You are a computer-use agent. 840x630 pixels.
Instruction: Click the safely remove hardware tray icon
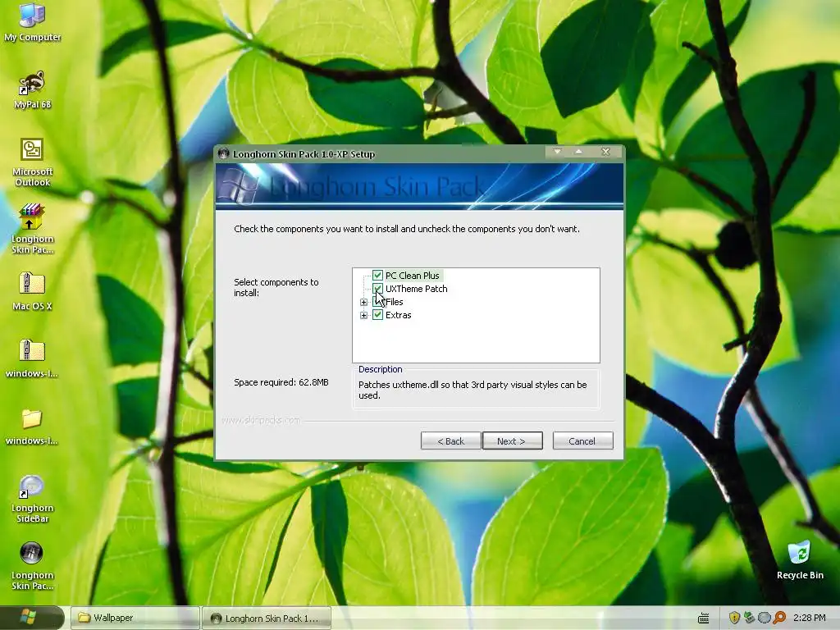click(x=749, y=618)
